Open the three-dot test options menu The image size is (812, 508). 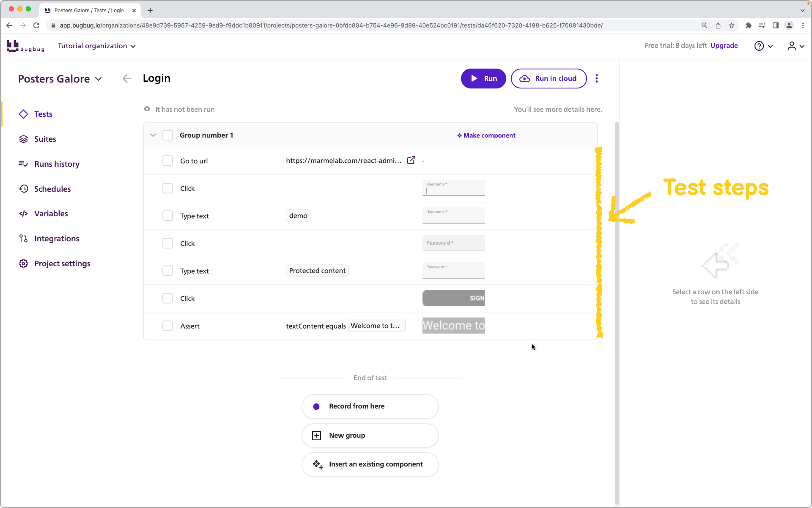[597, 78]
